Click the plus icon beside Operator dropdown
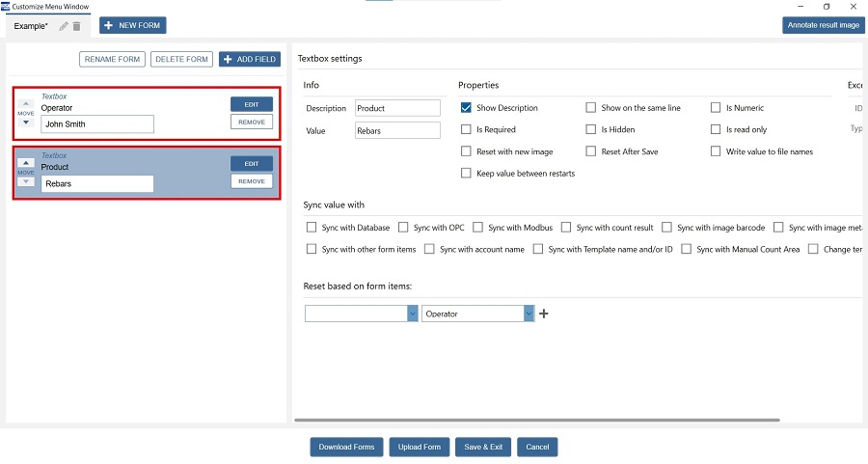Viewport: 868px width, 464px height. coord(544,314)
